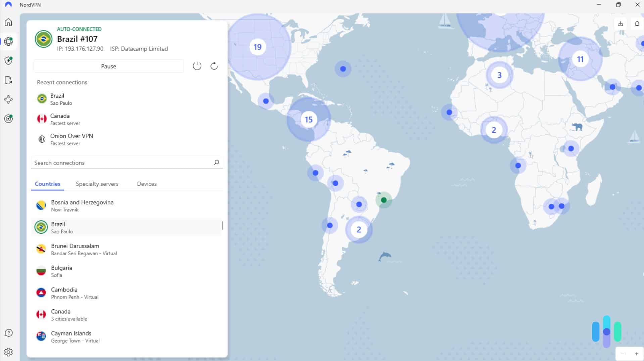Click the Bulgaria flag icon
Screen dimensions: 644x361
click(41, 271)
